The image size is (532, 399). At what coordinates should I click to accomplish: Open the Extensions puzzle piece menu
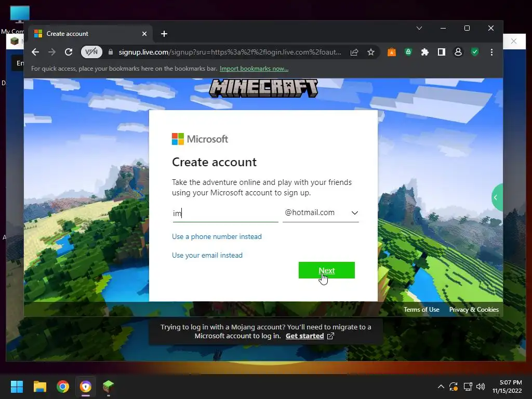tap(425, 52)
